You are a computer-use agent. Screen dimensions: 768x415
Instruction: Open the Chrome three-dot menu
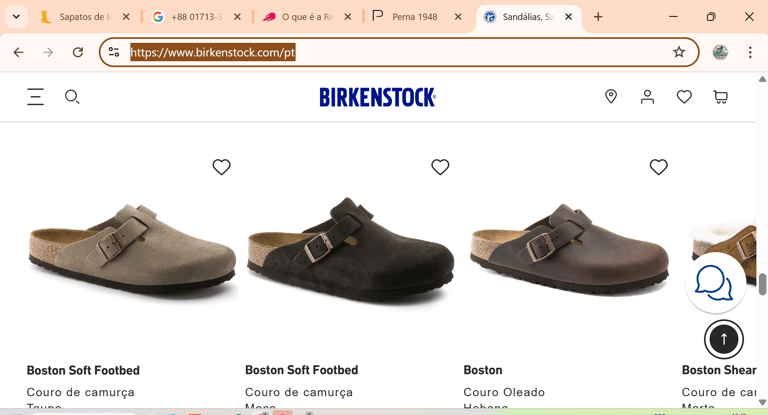coord(750,52)
